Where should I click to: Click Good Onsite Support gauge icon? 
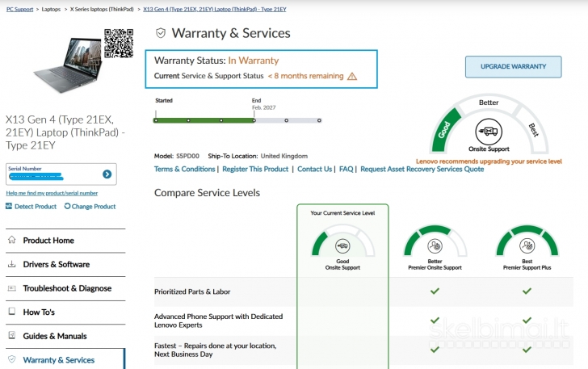click(x=342, y=246)
